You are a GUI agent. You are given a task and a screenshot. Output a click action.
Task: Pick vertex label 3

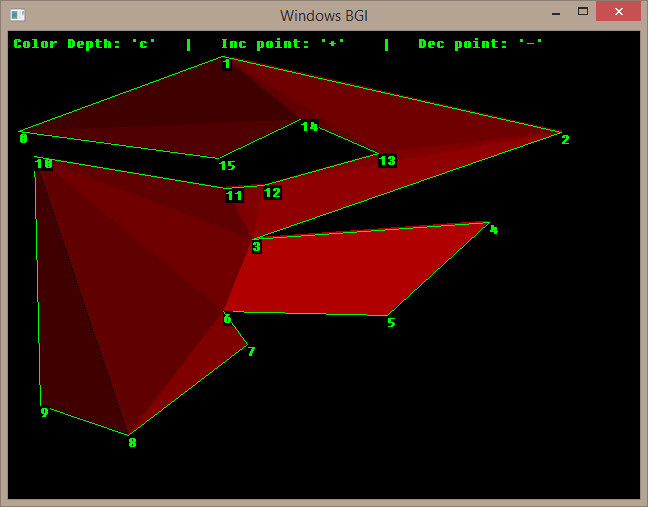click(256, 247)
